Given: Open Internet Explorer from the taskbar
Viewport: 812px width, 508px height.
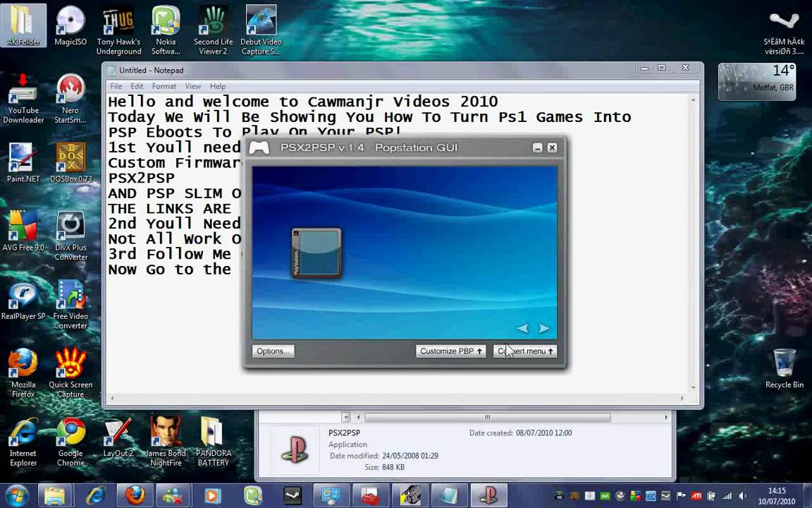Looking at the screenshot, I should (x=94, y=495).
